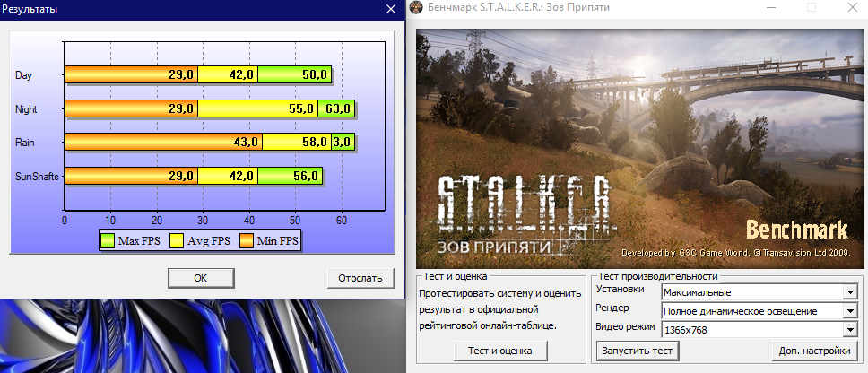
Task: Click the Отослать button
Action: (x=360, y=278)
